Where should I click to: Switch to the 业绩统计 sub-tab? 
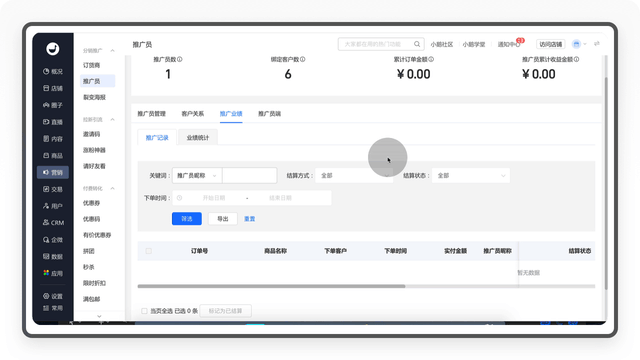pos(198,138)
